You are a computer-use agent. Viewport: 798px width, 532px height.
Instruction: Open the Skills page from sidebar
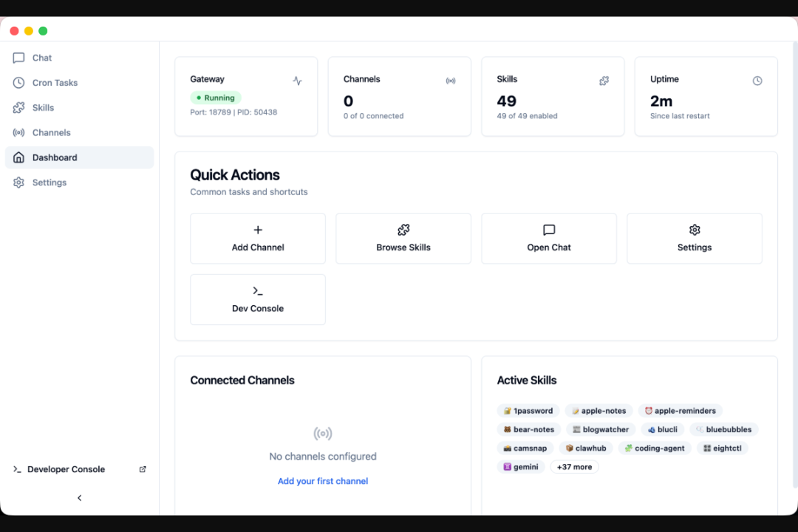tap(43, 108)
